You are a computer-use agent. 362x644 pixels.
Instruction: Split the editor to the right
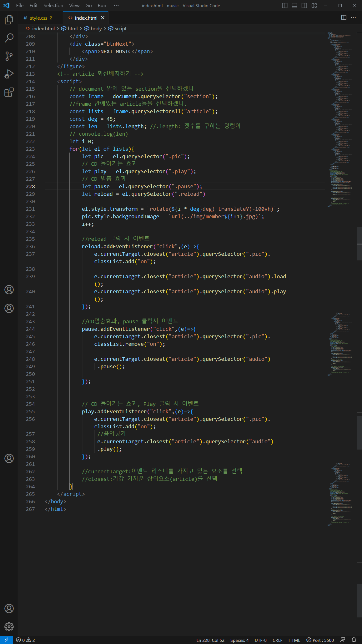344,18
